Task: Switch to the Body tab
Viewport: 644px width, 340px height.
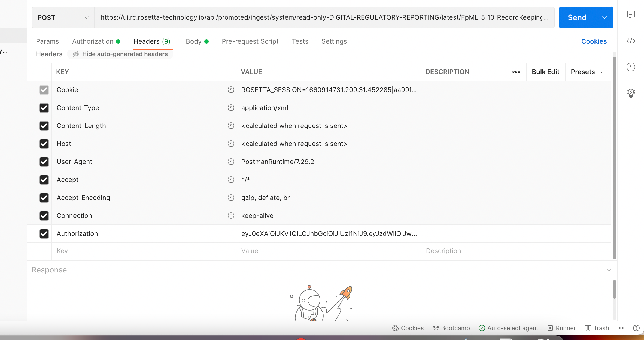Action: pos(193,41)
